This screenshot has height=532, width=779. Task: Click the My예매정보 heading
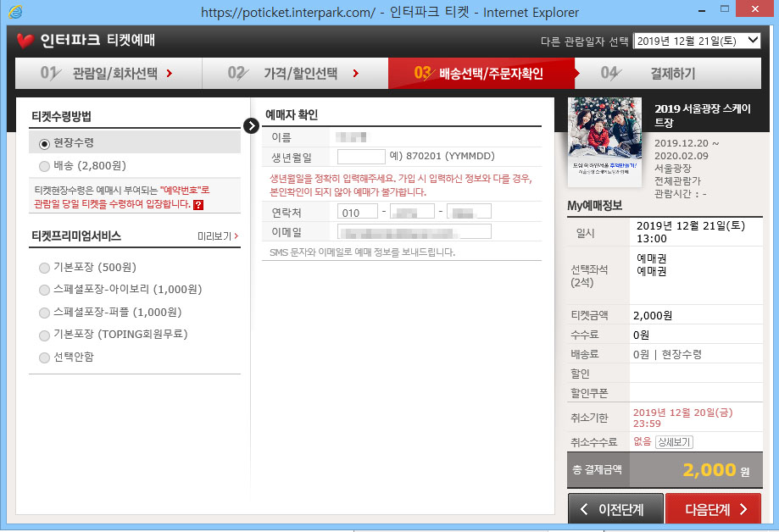click(x=595, y=206)
